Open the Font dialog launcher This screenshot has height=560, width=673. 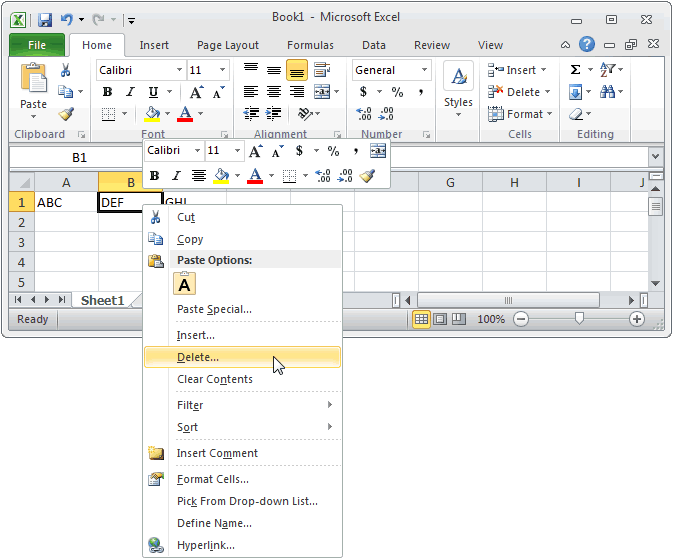tap(224, 135)
